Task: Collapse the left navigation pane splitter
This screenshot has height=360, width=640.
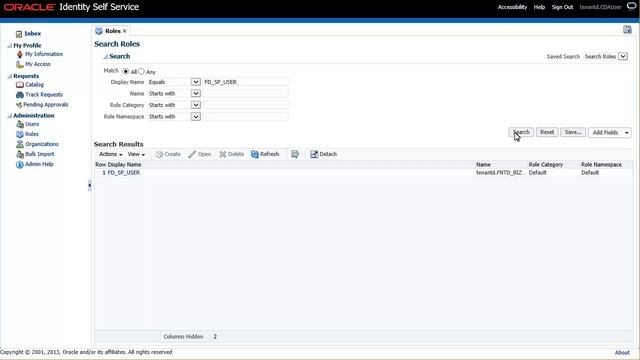Action: pyautogui.click(x=89, y=186)
